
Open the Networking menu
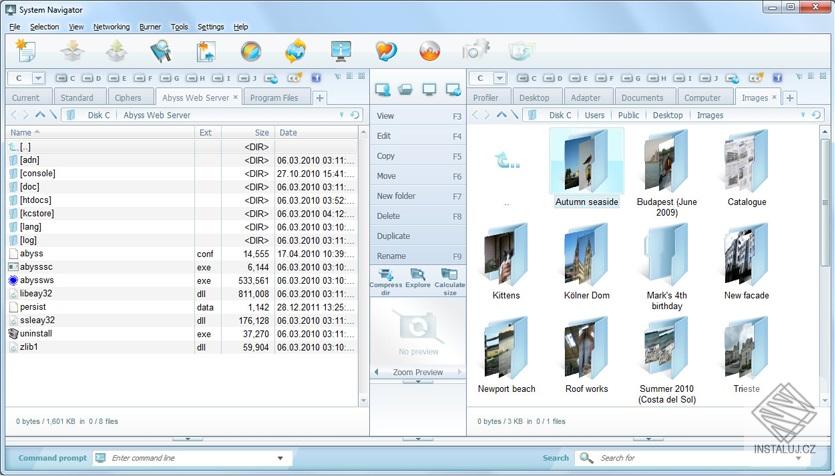(111, 27)
